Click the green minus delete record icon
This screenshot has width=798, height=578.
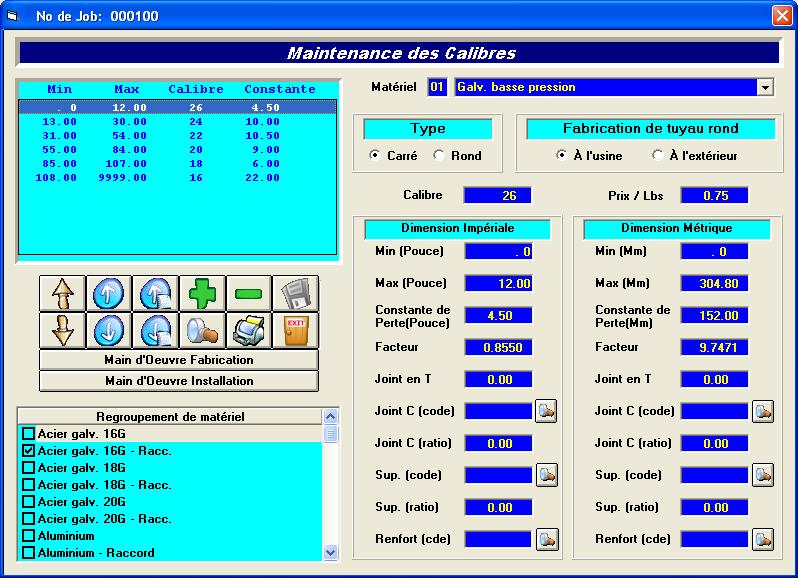click(249, 294)
